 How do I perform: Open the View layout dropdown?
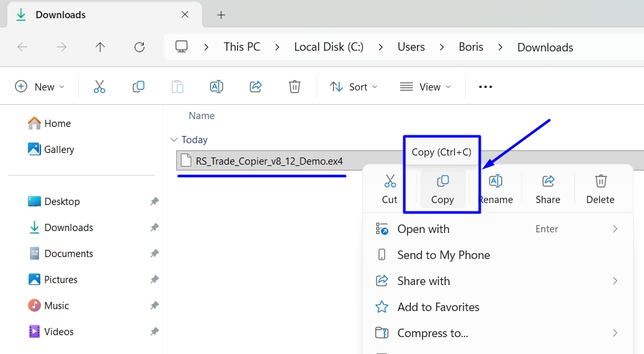[x=425, y=87]
